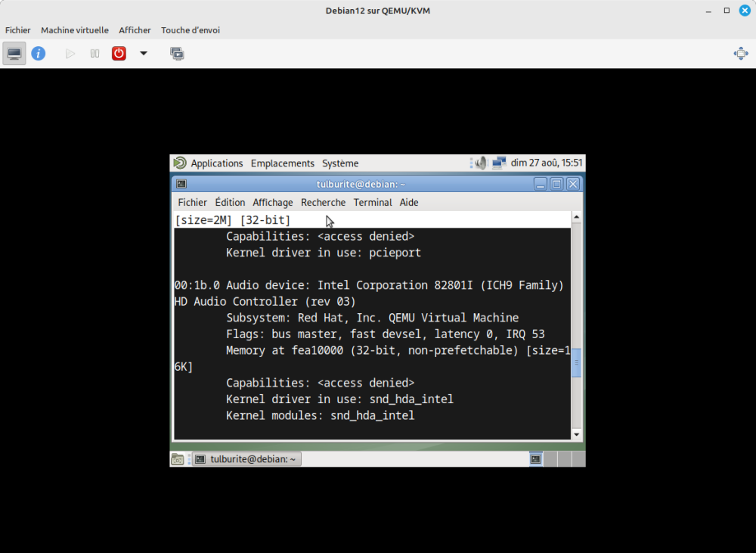Open the clock showing dim 27 aoû, 15:51
Image resolution: width=756 pixels, height=553 pixels.
click(547, 163)
